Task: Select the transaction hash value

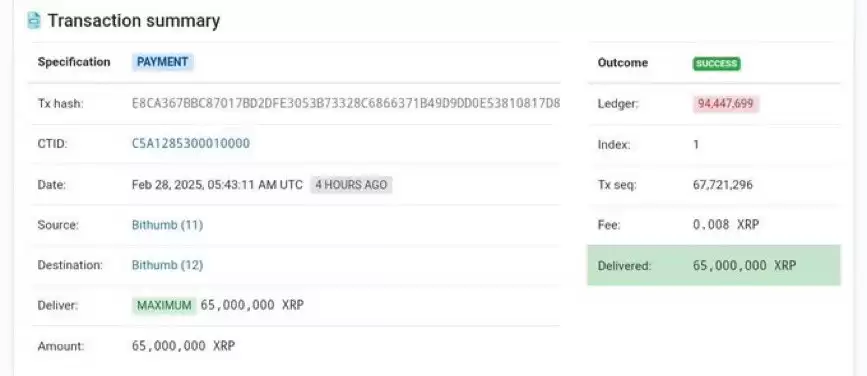Action: point(346,103)
